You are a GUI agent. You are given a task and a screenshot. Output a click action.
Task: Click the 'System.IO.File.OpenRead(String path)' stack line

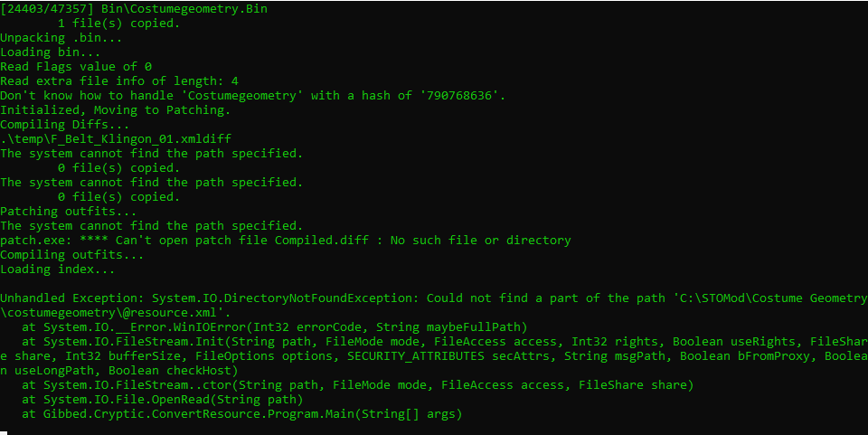(162, 399)
